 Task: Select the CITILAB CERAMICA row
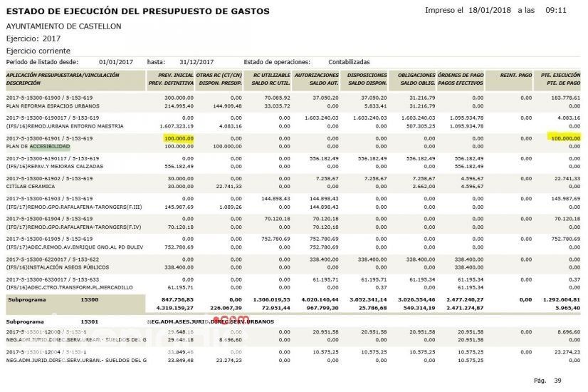[32, 186]
